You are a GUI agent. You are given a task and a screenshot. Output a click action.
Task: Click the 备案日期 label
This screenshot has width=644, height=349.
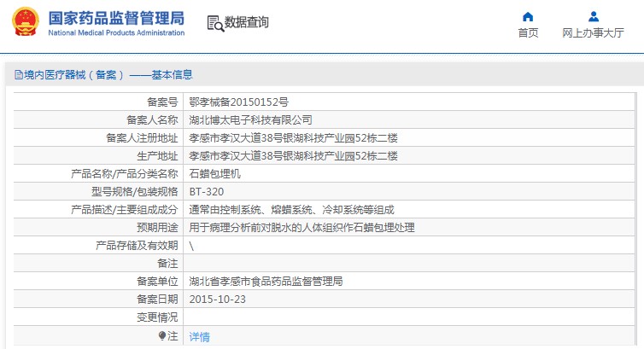(x=158, y=300)
